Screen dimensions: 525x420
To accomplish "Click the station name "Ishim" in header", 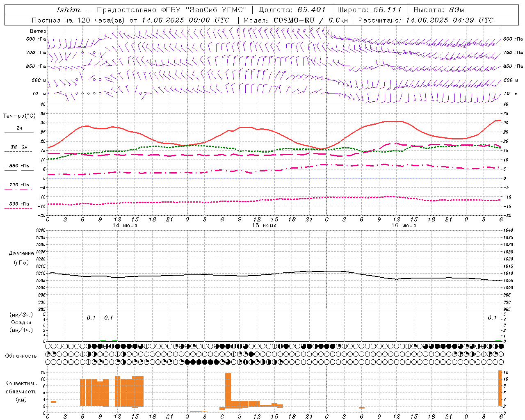I will tap(68, 10).
